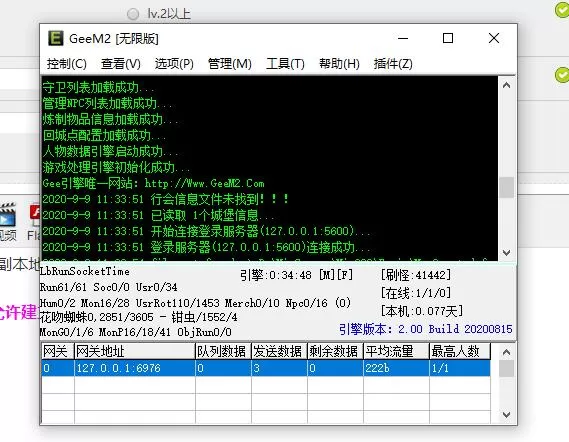Viewport: 569px width, 442px height.
Task: Click the 网关 column header
Action: pos(58,351)
